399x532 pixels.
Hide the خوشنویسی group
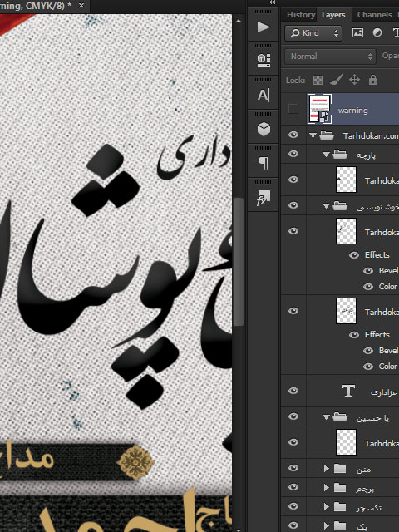tap(293, 205)
